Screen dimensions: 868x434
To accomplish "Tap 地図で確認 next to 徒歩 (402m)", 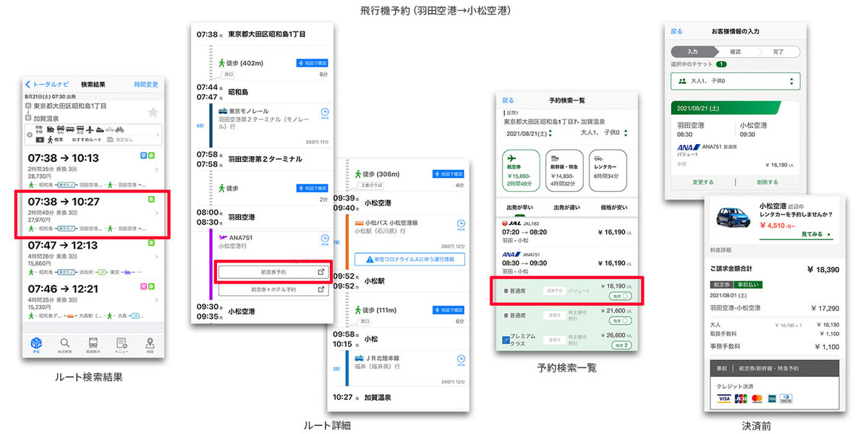I will tap(313, 63).
